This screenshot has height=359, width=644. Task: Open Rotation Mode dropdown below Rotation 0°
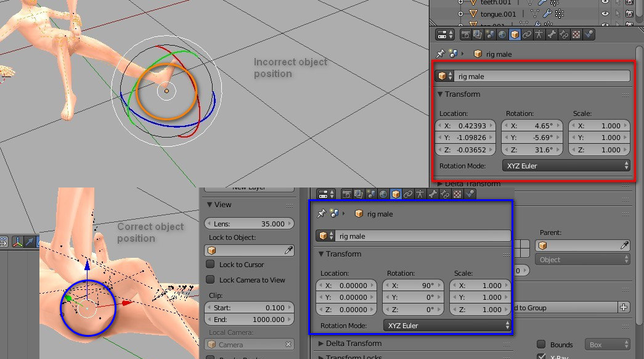pos(447,325)
